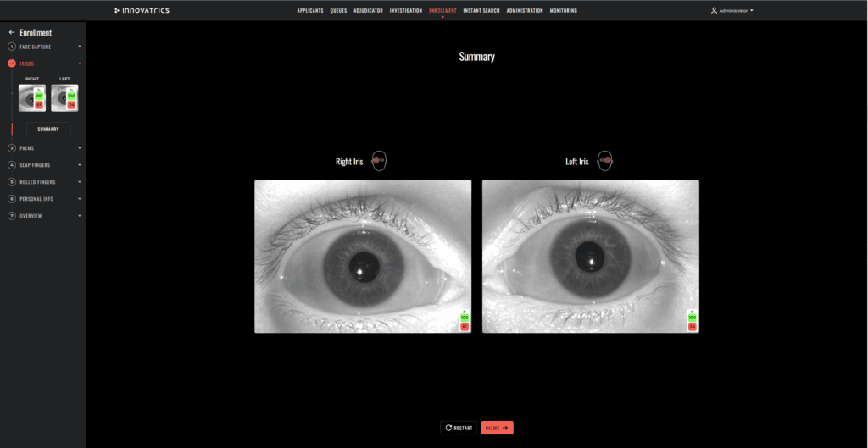Image resolution: width=868 pixels, height=448 pixels.
Task: Click the Palms step label
Action: 27,148
